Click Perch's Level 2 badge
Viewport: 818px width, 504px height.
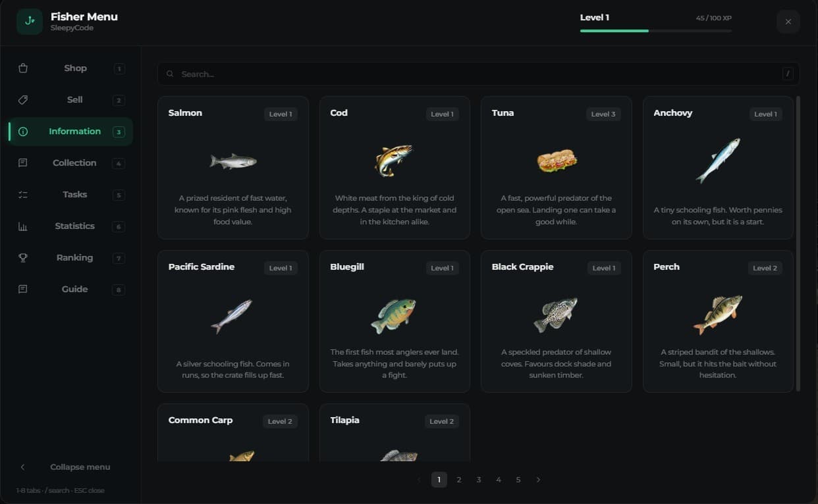pyautogui.click(x=765, y=268)
